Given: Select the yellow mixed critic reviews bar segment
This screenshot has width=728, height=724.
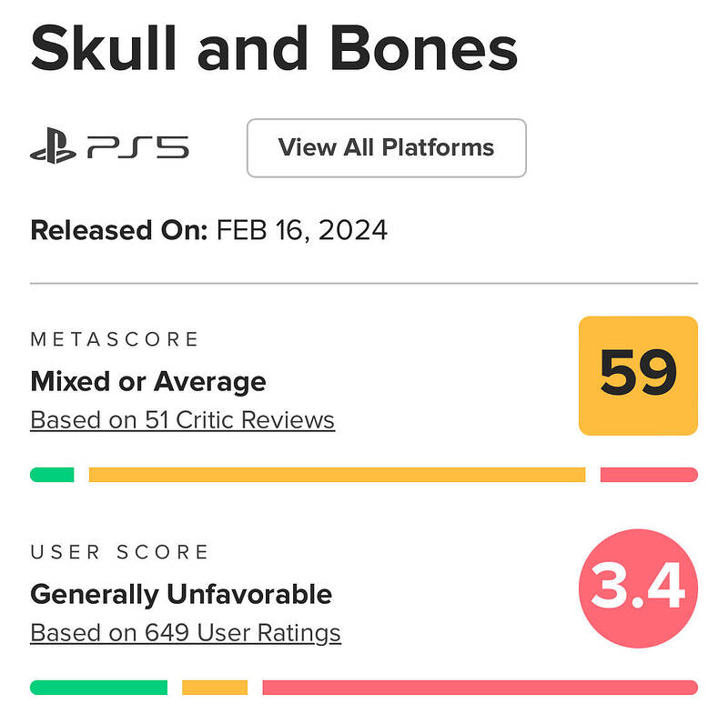Looking at the screenshot, I should (x=337, y=475).
